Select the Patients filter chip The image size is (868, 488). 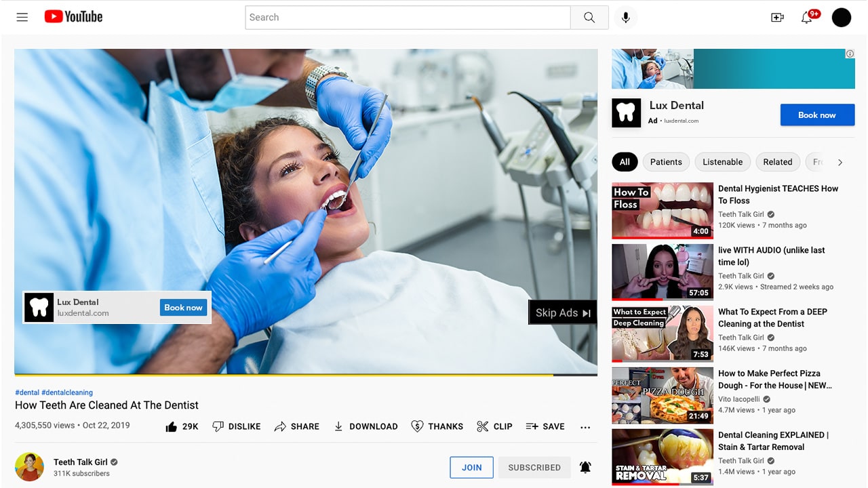pos(665,162)
